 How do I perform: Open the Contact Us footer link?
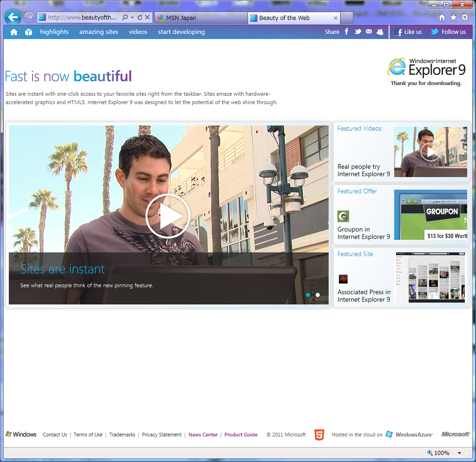pyautogui.click(x=55, y=435)
